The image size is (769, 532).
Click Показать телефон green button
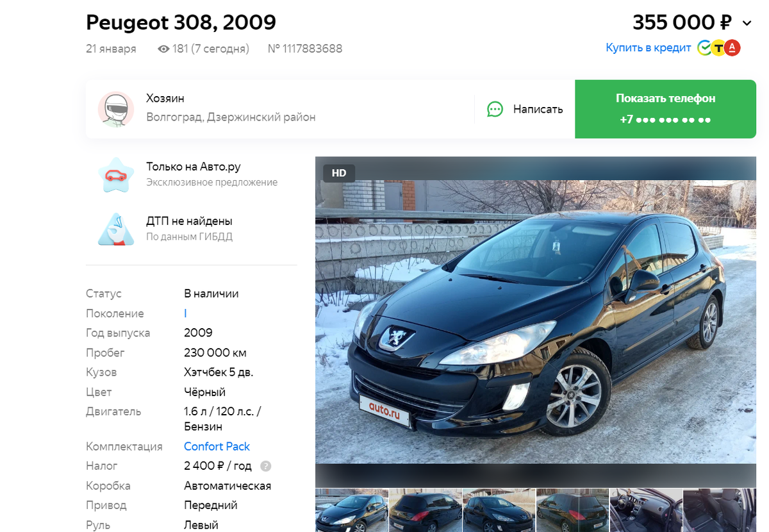tap(665, 109)
